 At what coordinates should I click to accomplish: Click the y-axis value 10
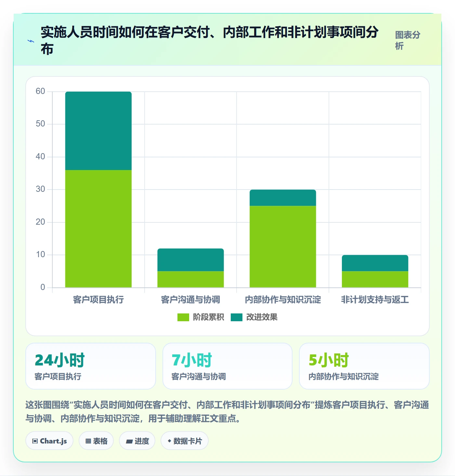(x=40, y=254)
